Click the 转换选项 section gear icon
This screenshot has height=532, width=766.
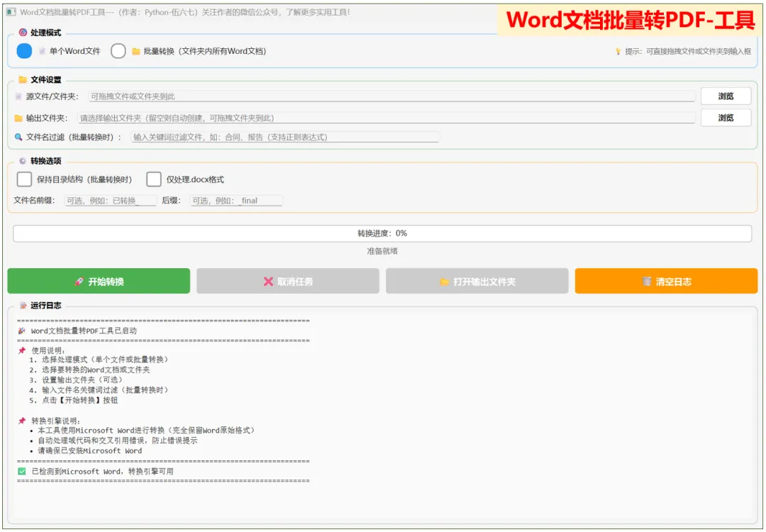tap(23, 161)
